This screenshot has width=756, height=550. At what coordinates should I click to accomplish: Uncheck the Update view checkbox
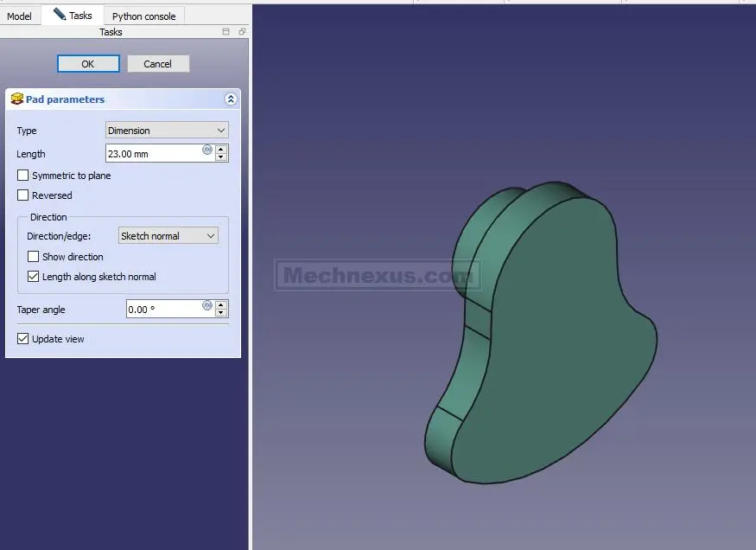pyautogui.click(x=22, y=339)
